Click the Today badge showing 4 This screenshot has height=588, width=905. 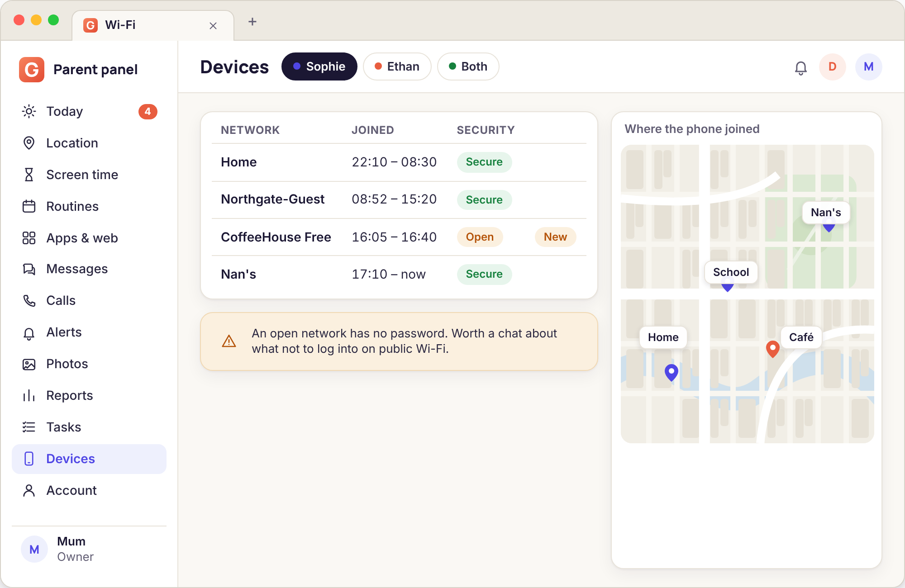pos(148,111)
